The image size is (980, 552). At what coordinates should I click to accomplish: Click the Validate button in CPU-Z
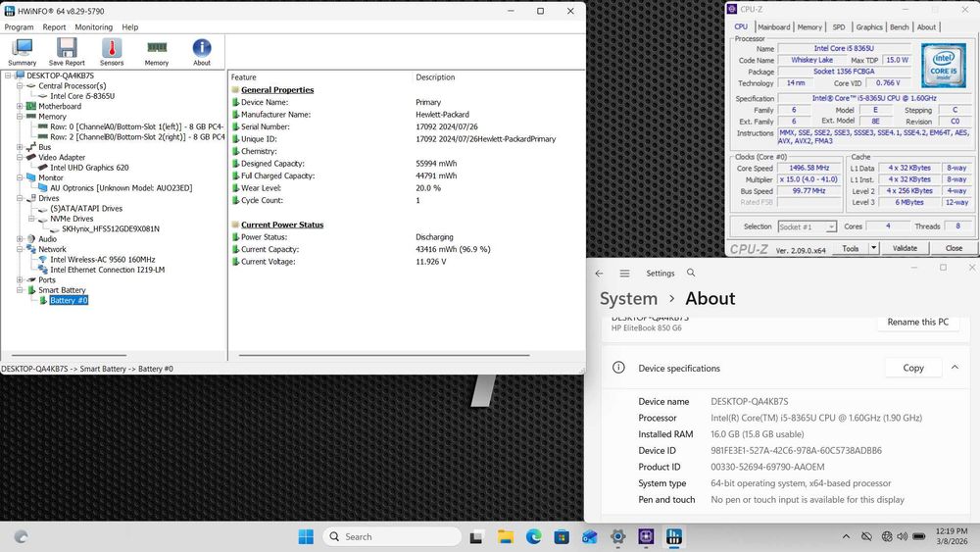pos(905,249)
